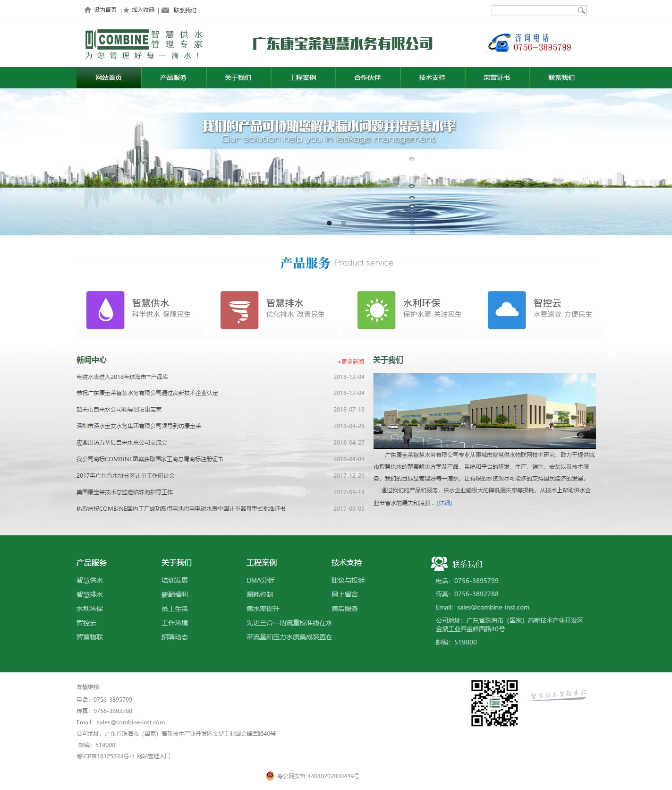Click footer heading 工程案例

coord(262,562)
